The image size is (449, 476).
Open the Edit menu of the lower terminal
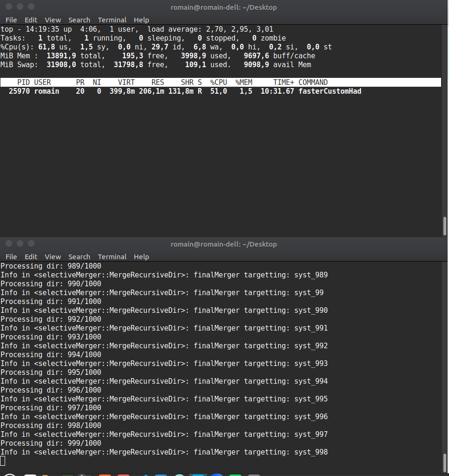click(31, 256)
